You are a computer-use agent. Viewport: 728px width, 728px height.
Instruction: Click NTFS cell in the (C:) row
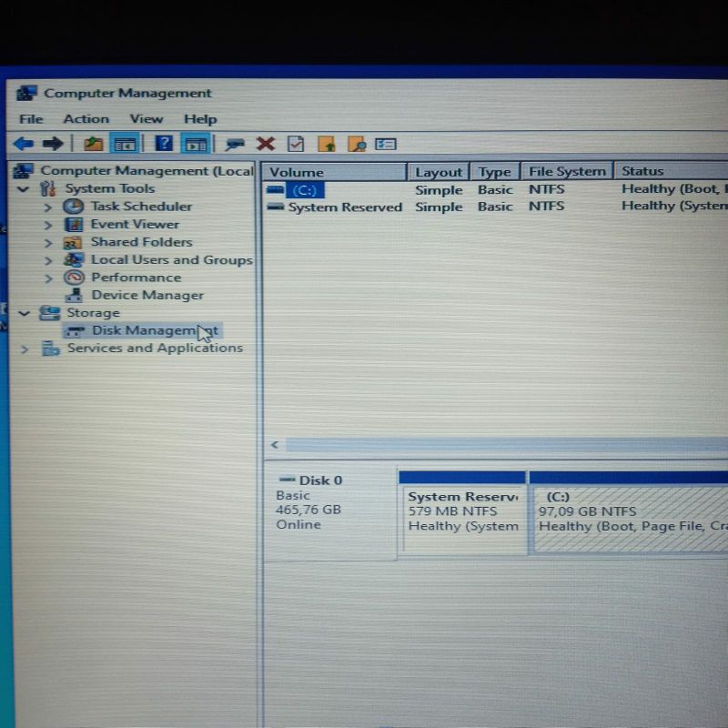tap(547, 189)
